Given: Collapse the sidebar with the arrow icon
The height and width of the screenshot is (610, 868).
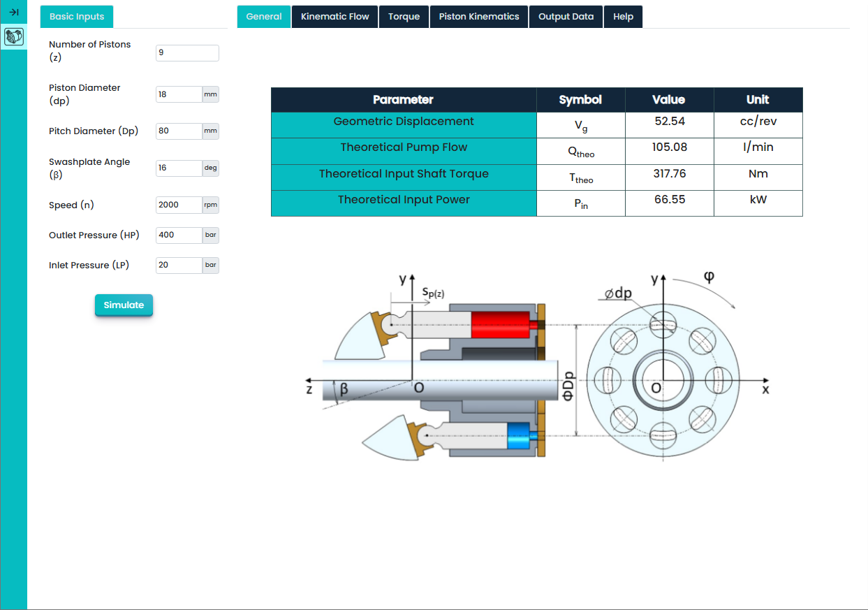Looking at the screenshot, I should pos(13,12).
